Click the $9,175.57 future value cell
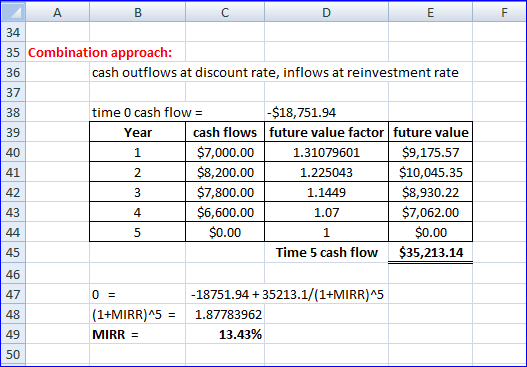Screen dimensions: 527x367 point(430,152)
